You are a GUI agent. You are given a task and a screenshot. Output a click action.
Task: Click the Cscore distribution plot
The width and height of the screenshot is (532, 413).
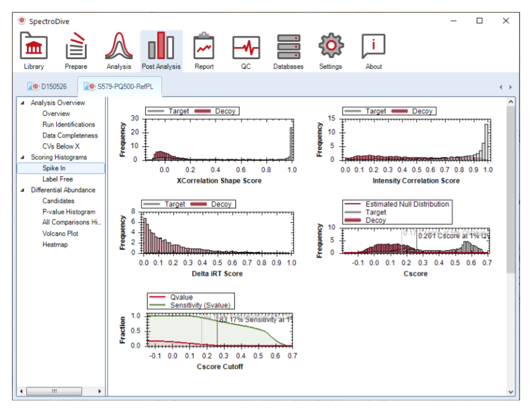tap(416, 241)
